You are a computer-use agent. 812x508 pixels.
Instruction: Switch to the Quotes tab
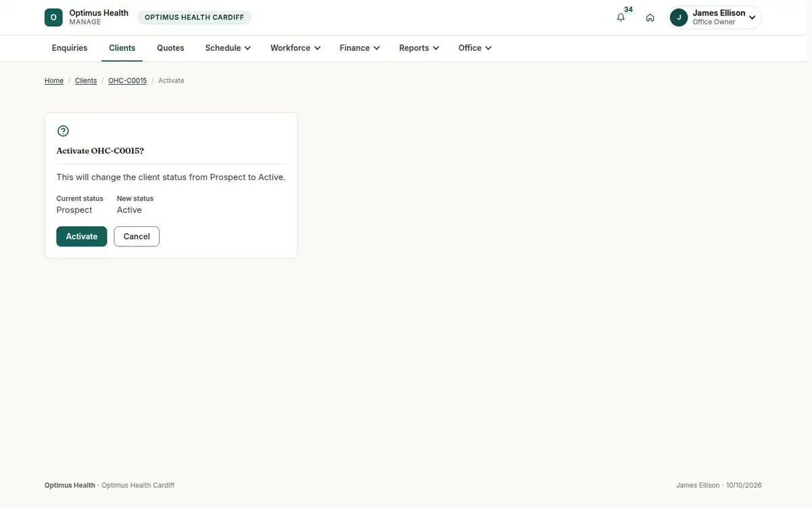(x=171, y=48)
